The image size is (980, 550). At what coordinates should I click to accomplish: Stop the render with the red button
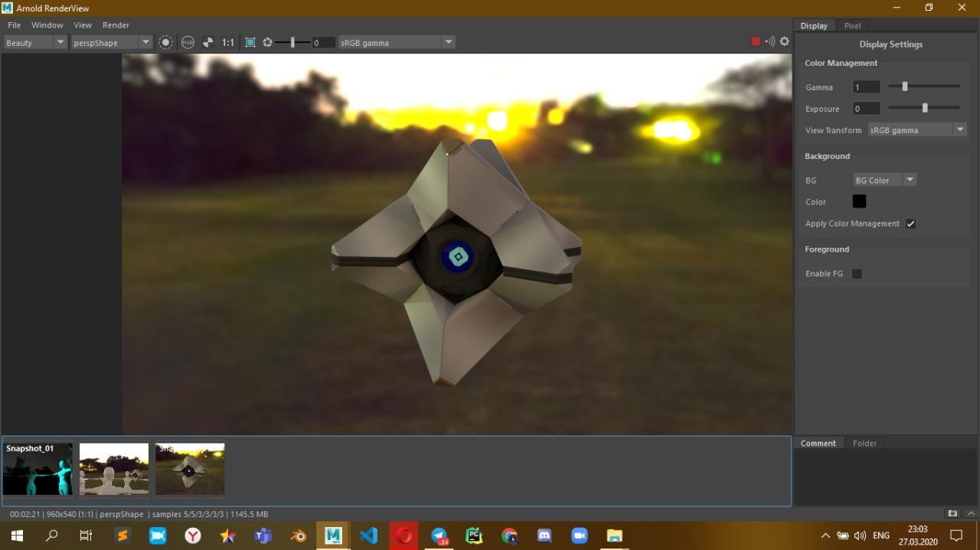tap(756, 41)
